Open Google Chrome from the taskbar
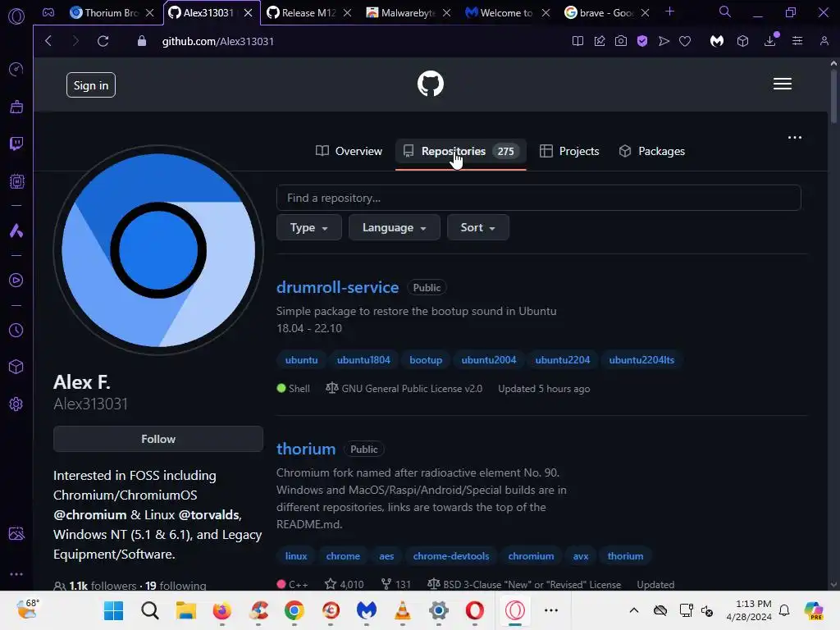 [x=294, y=610]
